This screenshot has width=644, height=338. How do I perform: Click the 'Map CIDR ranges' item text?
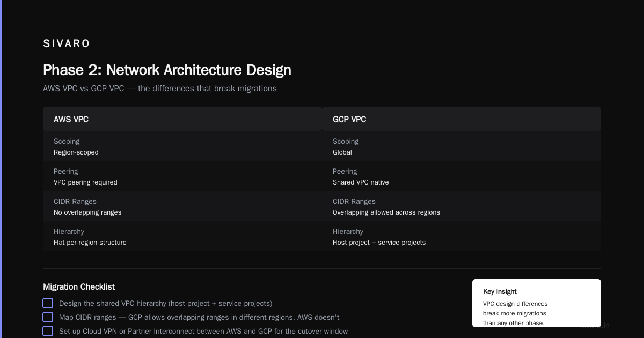click(x=199, y=318)
